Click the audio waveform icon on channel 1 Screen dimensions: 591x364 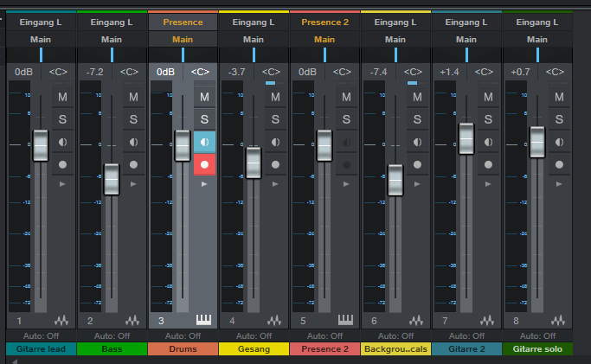[61, 321]
